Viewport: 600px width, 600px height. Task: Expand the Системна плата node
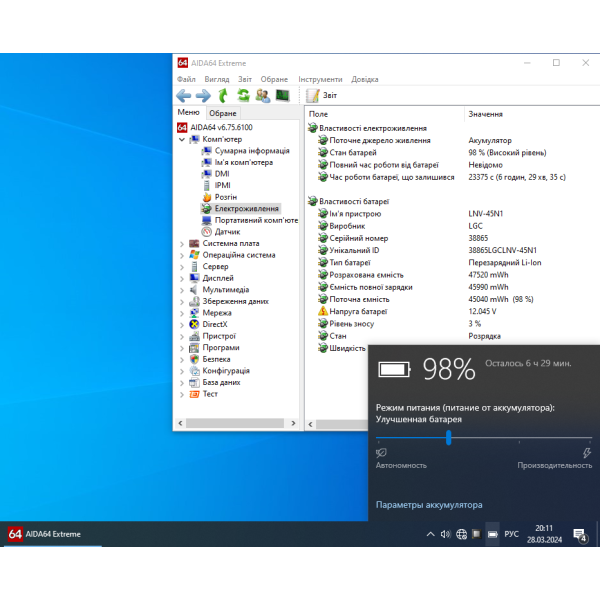182,244
